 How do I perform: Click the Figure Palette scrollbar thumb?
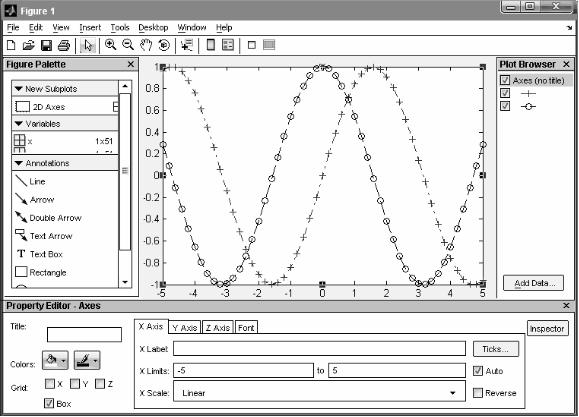[x=125, y=172]
